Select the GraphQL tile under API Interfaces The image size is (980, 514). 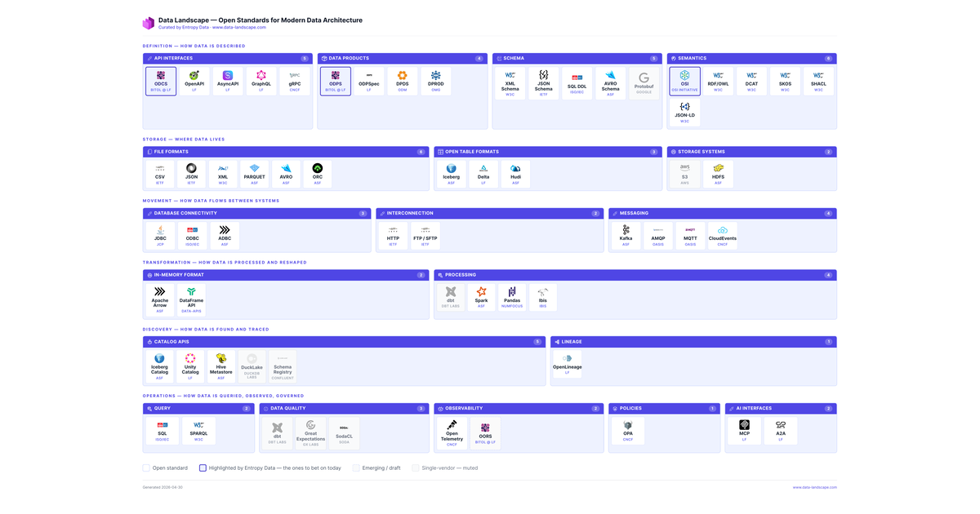(x=261, y=82)
